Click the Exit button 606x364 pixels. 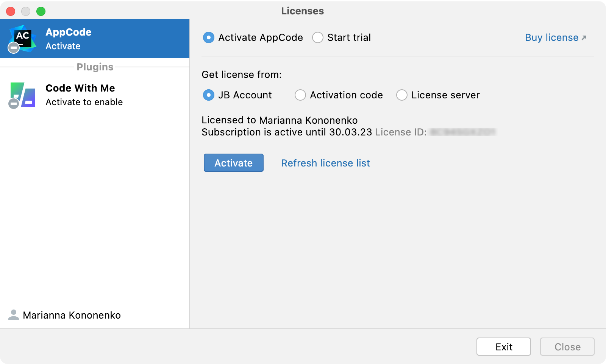(x=504, y=346)
